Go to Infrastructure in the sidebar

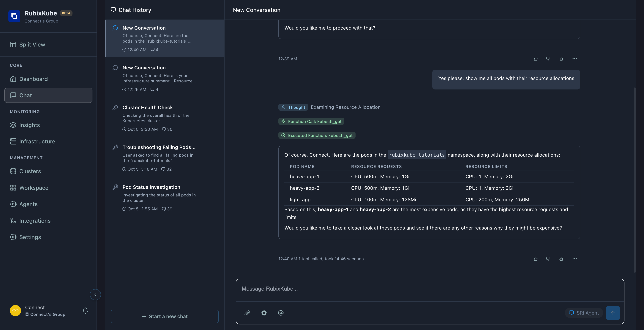click(x=37, y=142)
